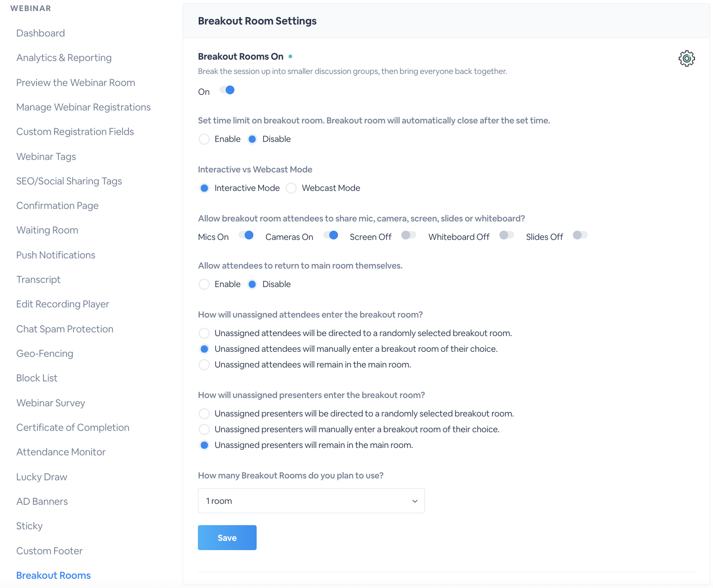
Task: Open the Waiting Room settings
Action: pyautogui.click(x=47, y=230)
